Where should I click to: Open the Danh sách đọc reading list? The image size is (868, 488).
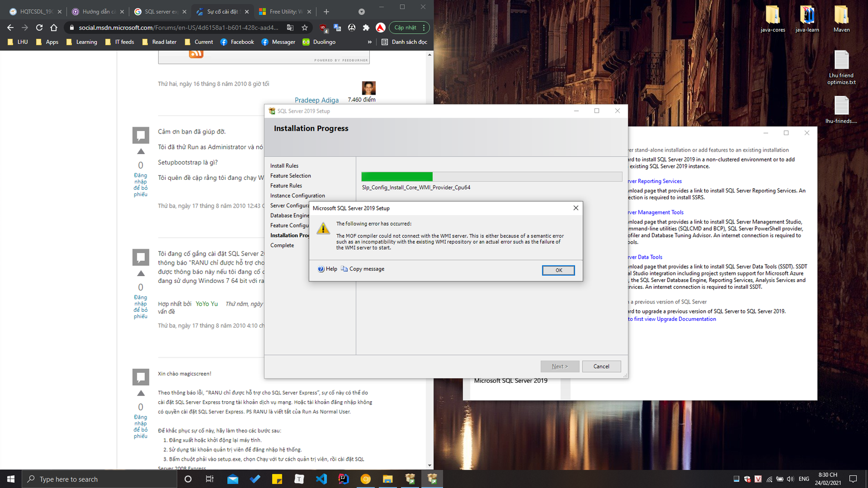click(404, 42)
